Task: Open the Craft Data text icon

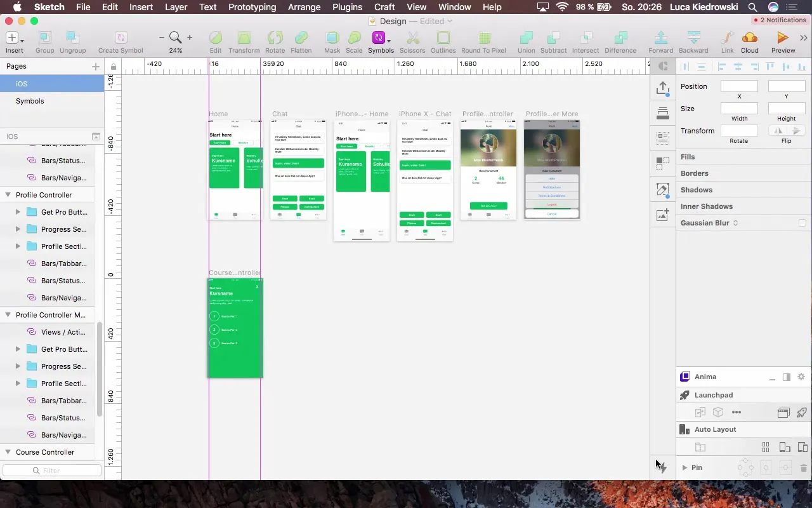Action: click(x=663, y=138)
